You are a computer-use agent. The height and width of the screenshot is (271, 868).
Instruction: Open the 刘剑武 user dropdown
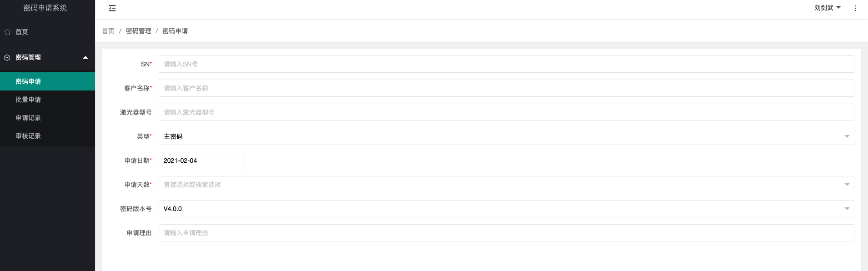pos(827,8)
